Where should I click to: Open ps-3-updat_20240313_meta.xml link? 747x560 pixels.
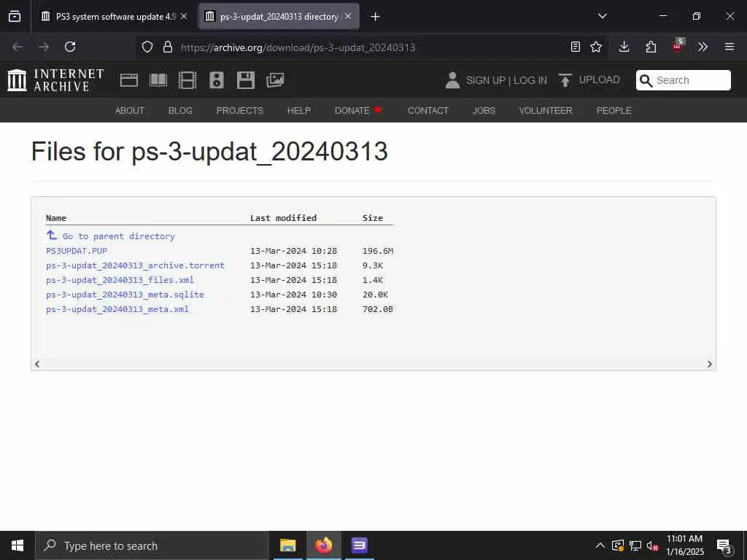(117, 309)
